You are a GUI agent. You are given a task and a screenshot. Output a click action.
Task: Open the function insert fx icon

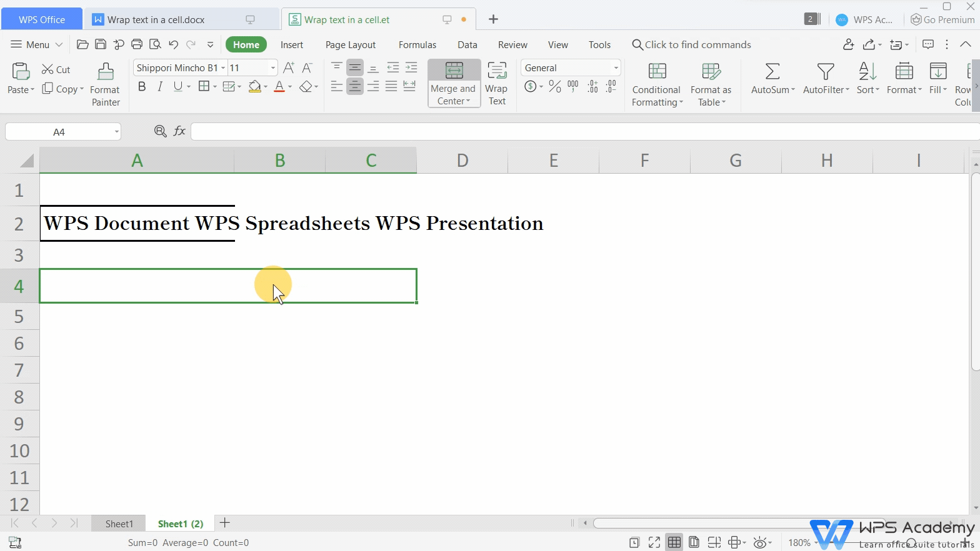179,131
